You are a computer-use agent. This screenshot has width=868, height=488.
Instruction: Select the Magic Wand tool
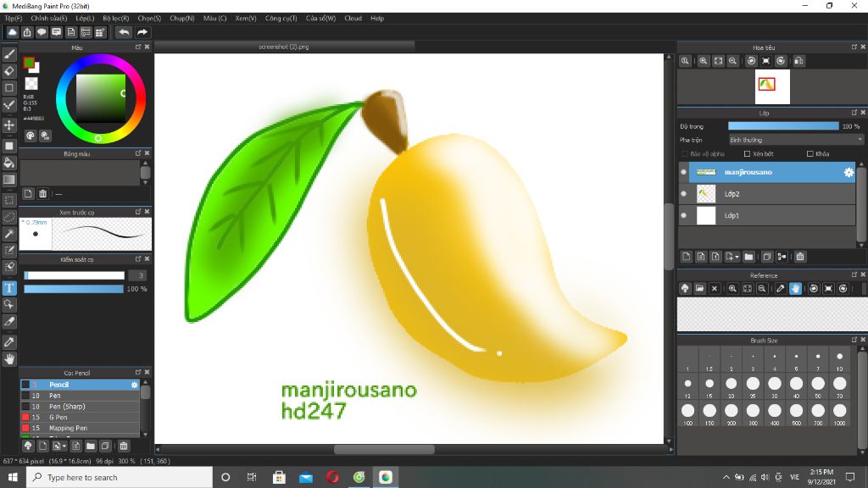click(x=9, y=234)
